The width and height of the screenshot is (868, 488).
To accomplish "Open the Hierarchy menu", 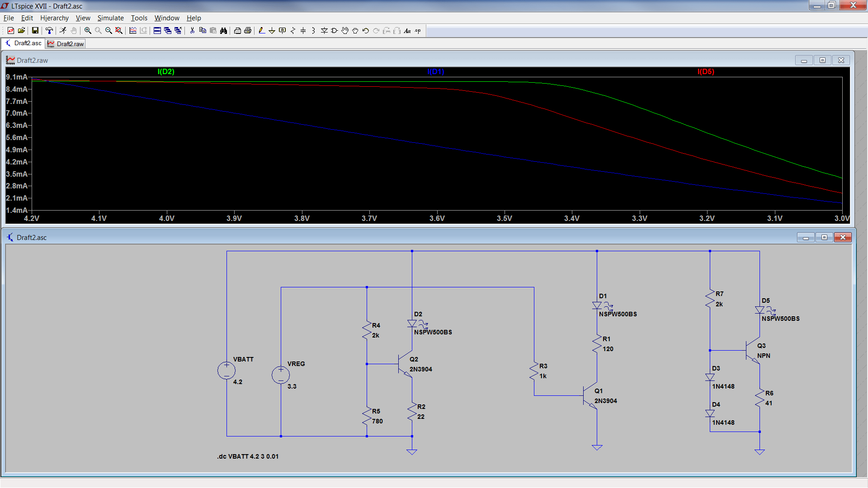I will click(x=54, y=18).
